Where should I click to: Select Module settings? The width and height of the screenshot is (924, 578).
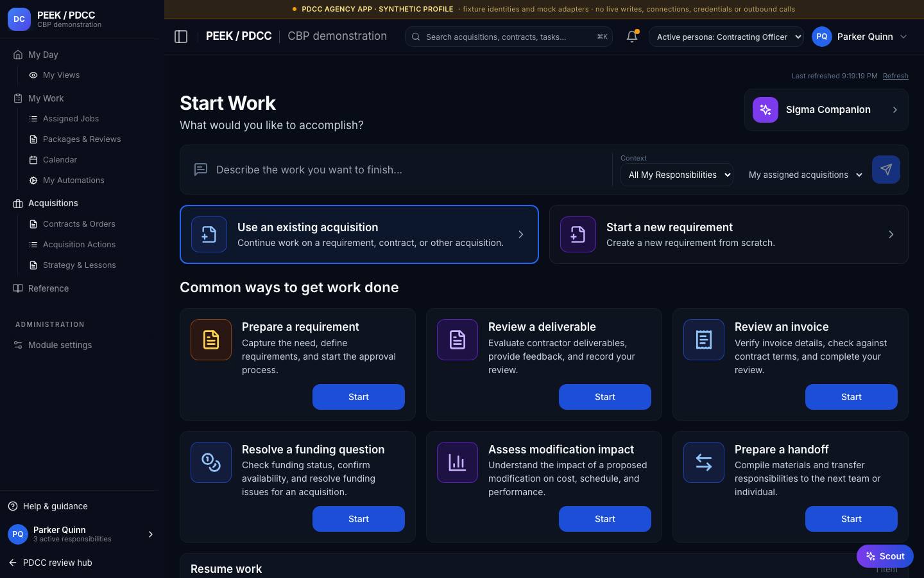pyautogui.click(x=60, y=345)
